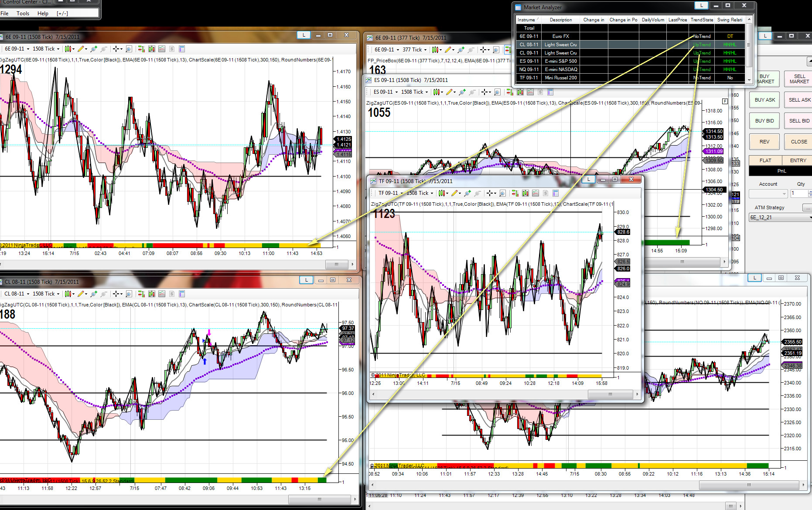Zoom in on the TF 09-11 chart

(467, 193)
